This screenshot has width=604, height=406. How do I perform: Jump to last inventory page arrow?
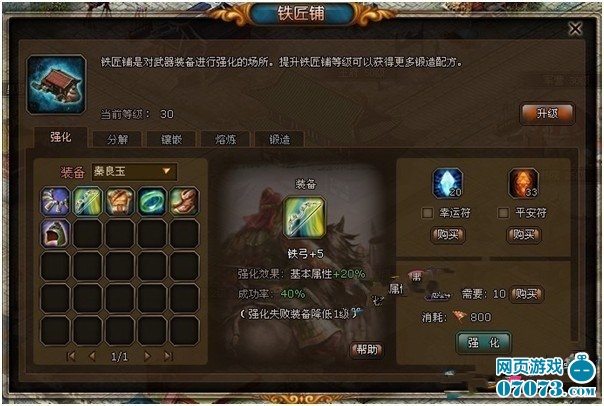168,356
